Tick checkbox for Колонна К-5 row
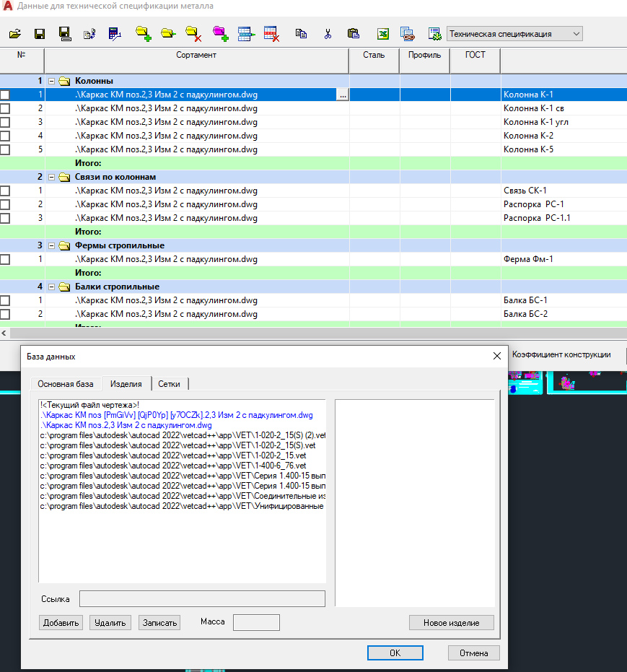This screenshot has width=627, height=672. pyautogui.click(x=5, y=149)
